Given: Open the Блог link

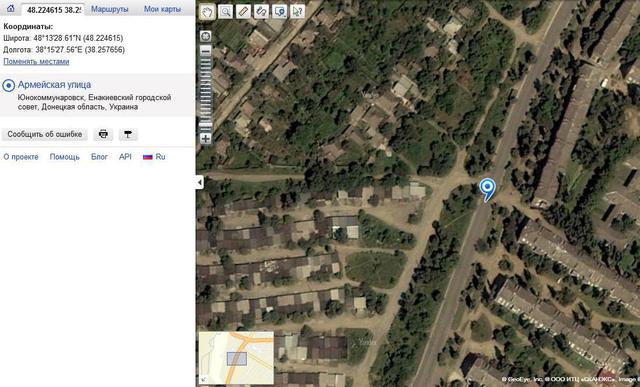Looking at the screenshot, I should click(99, 157).
